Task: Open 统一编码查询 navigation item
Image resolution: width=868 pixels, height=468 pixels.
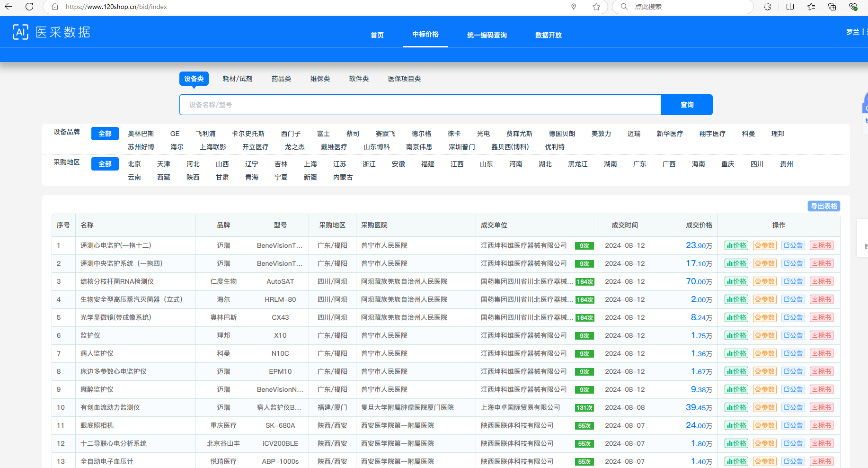Action: point(487,35)
